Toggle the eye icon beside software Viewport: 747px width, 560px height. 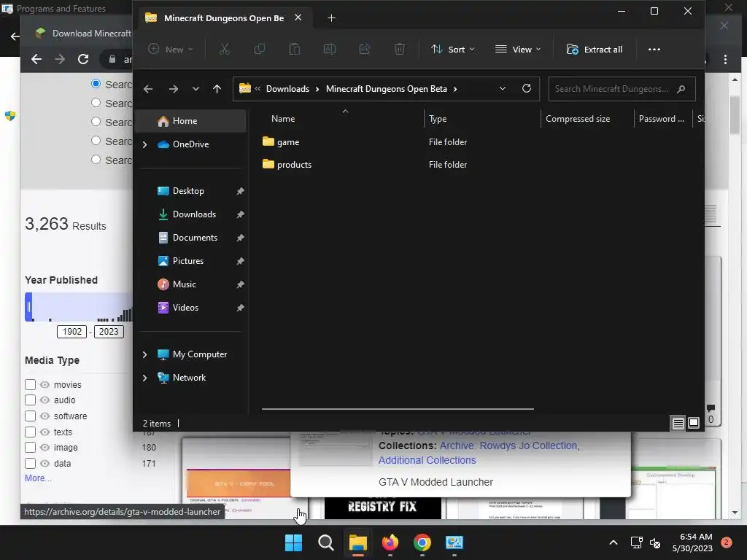tap(44, 416)
